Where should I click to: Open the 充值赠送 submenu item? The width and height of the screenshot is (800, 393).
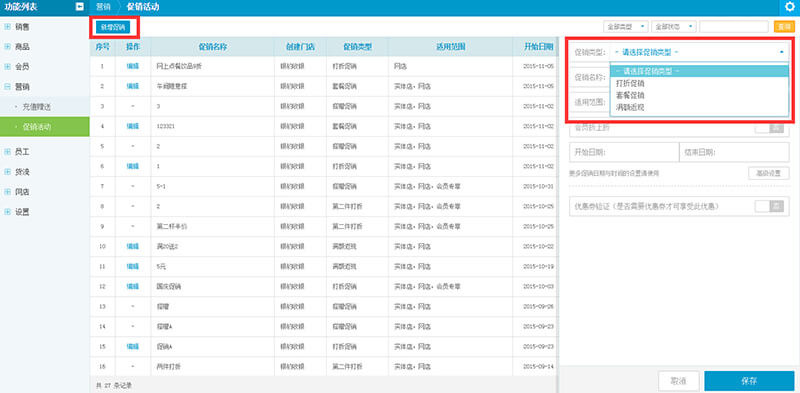pyautogui.click(x=45, y=107)
